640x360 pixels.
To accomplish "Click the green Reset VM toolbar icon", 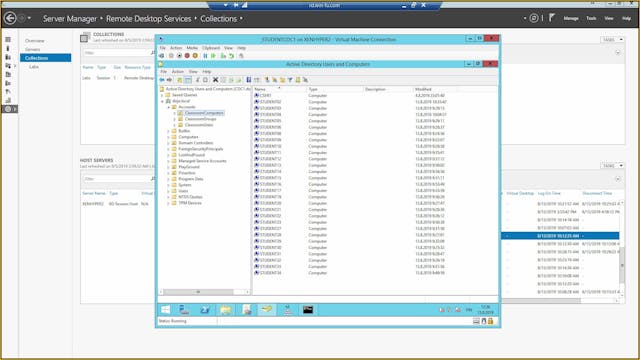I will pyautogui.click(x=213, y=56).
